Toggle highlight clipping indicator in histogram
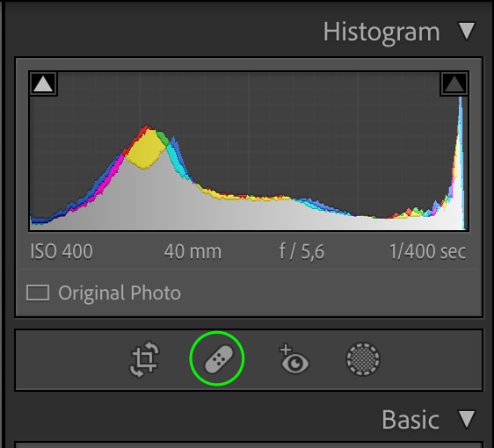Image resolution: width=494 pixels, height=448 pixels. [454, 84]
